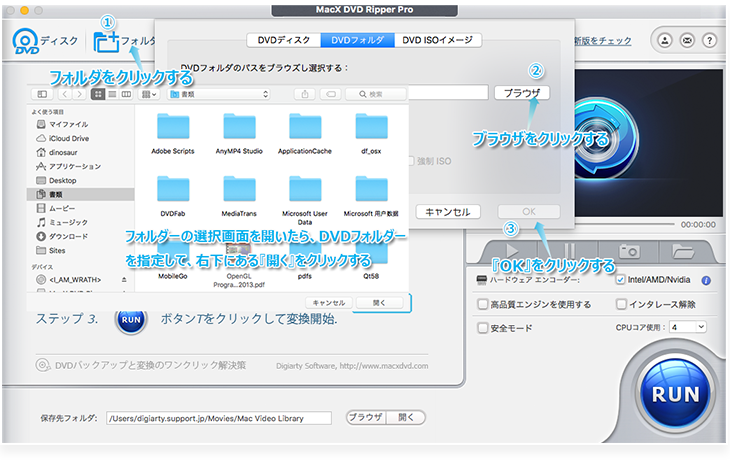730x460 pixels.
Task: Go back in file dialog
Action: pyautogui.click(x=65, y=94)
